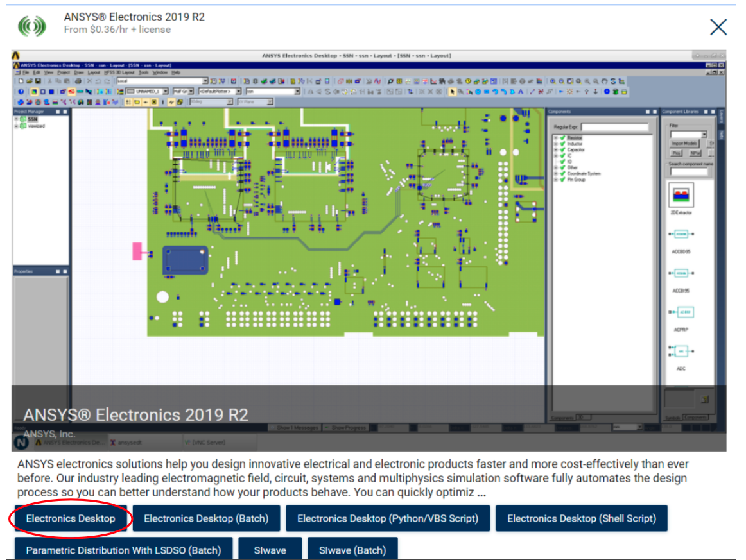746x560 pixels.
Task: Expand the SSN project tree node
Action: click(16, 119)
